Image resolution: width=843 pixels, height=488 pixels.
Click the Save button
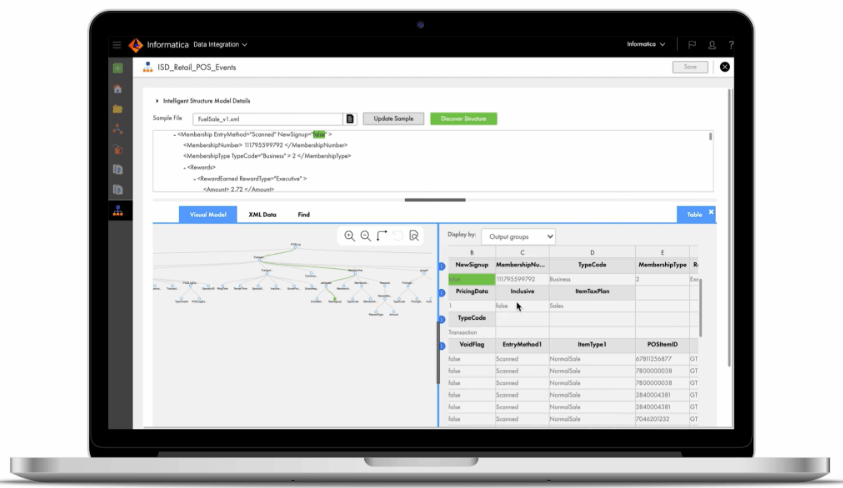click(x=690, y=67)
